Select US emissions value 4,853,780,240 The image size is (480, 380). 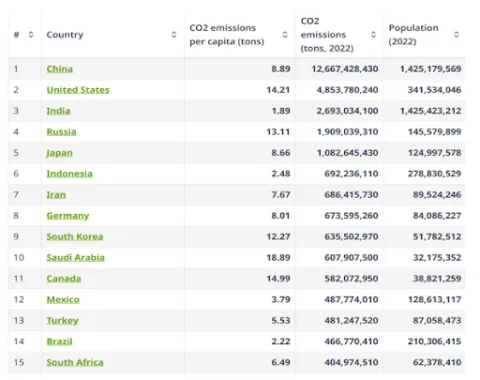[x=347, y=90]
